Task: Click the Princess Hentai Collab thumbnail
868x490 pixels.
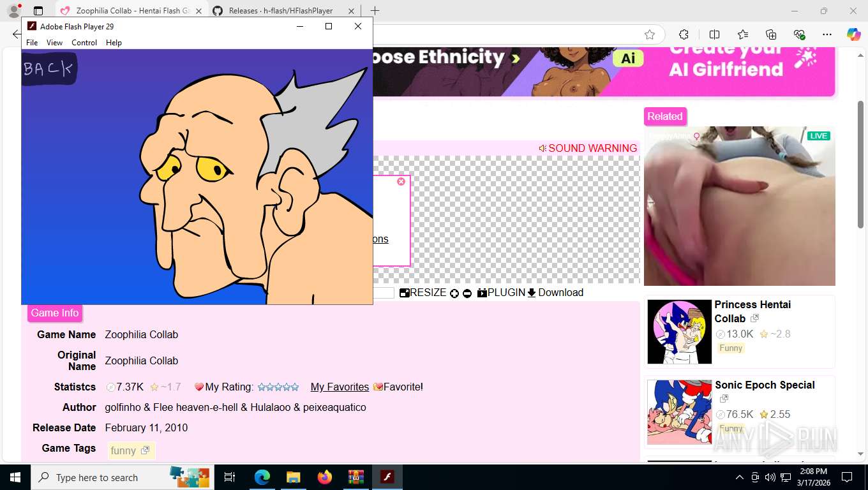Action: pos(679,332)
